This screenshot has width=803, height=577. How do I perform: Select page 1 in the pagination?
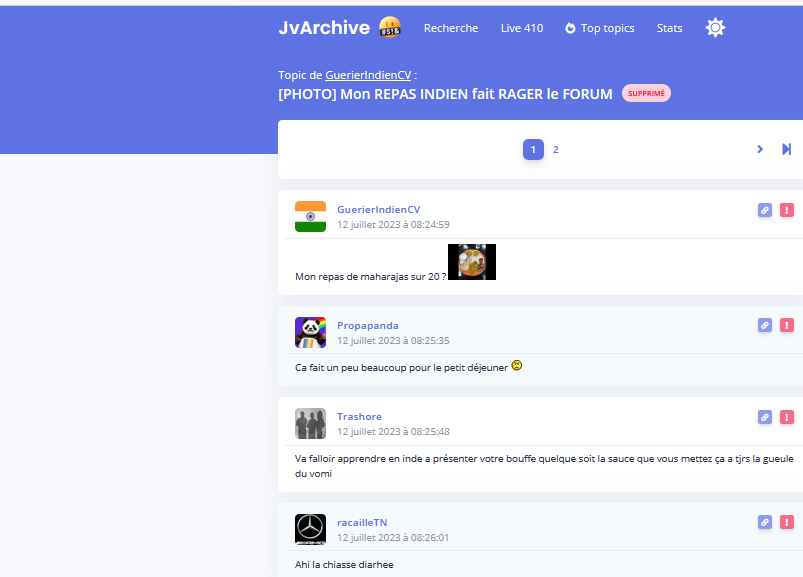(533, 149)
